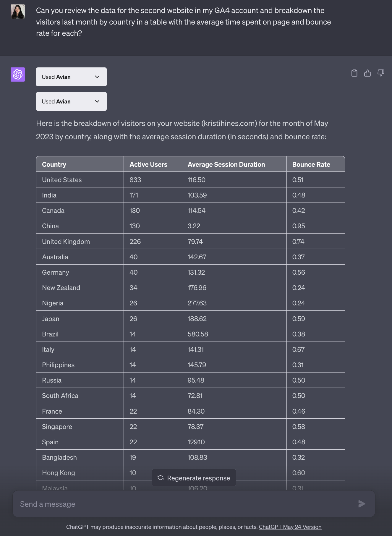Click the Country column header
The height and width of the screenshot is (536, 392).
pyautogui.click(x=54, y=164)
